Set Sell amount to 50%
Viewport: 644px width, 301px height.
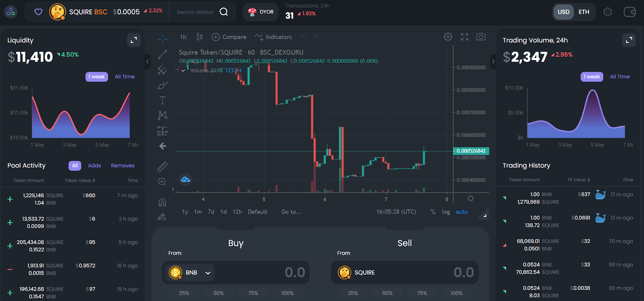[387, 293]
